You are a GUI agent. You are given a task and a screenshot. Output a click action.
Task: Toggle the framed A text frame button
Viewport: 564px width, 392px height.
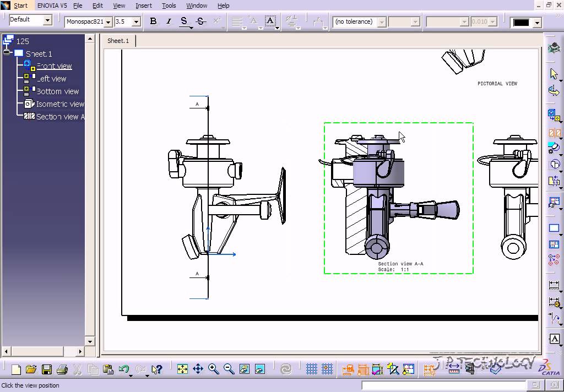point(270,21)
